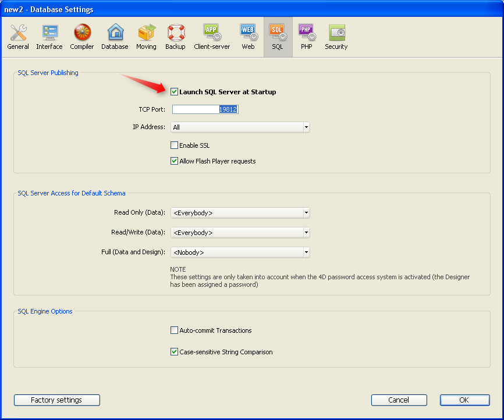
Task: Enable Auto-commit Transactions
Action: (175, 330)
